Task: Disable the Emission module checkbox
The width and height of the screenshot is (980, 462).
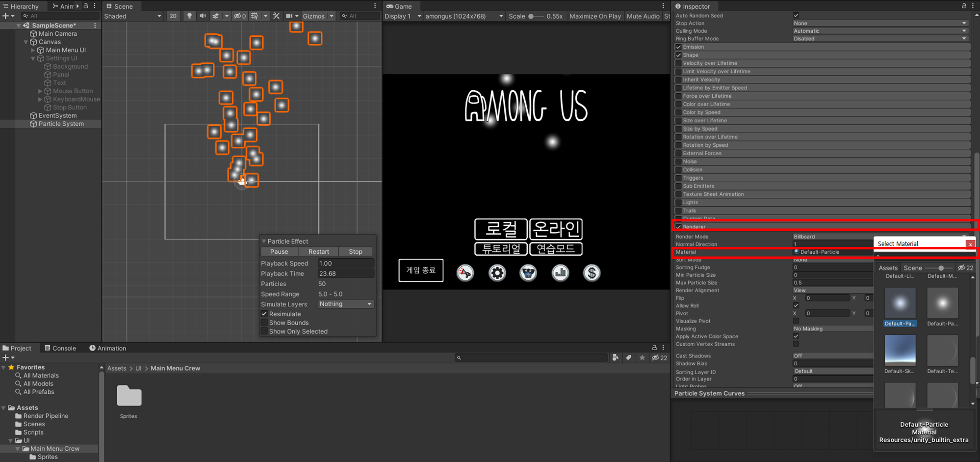Action: 678,47
